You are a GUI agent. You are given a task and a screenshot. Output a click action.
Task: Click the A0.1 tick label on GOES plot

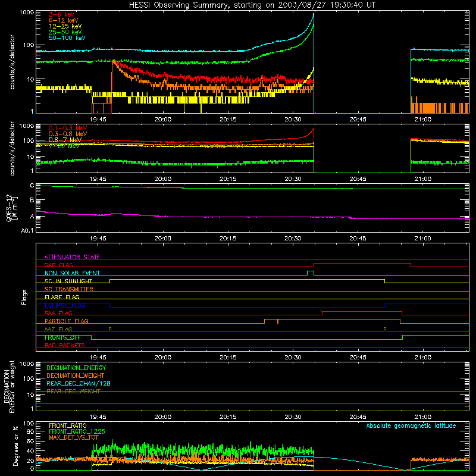click(x=27, y=231)
